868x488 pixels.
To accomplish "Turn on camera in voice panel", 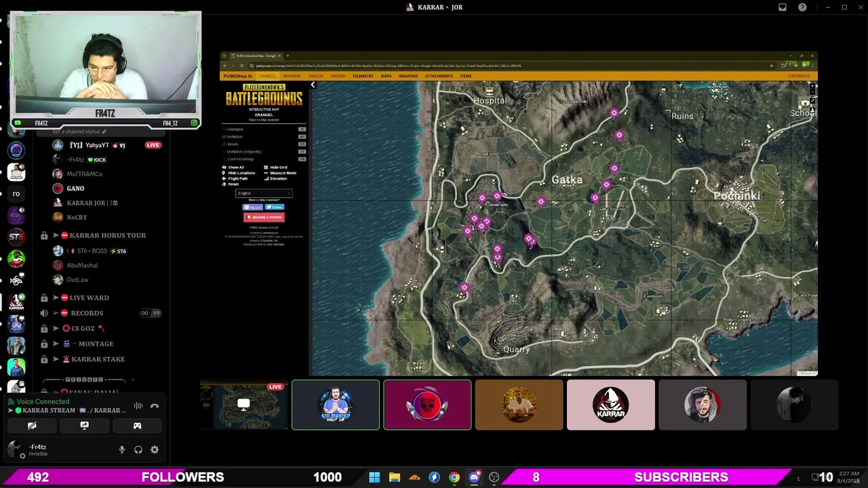I will [32, 426].
